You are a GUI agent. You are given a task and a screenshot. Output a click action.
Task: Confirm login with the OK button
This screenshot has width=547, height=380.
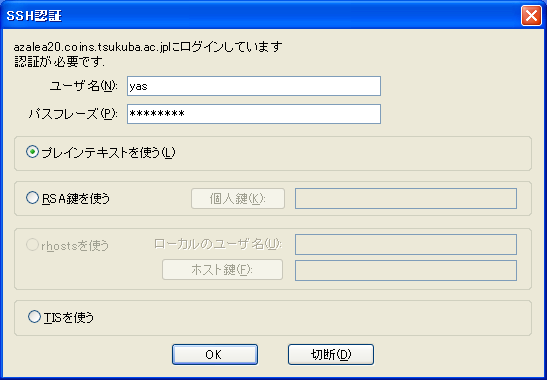(x=215, y=355)
